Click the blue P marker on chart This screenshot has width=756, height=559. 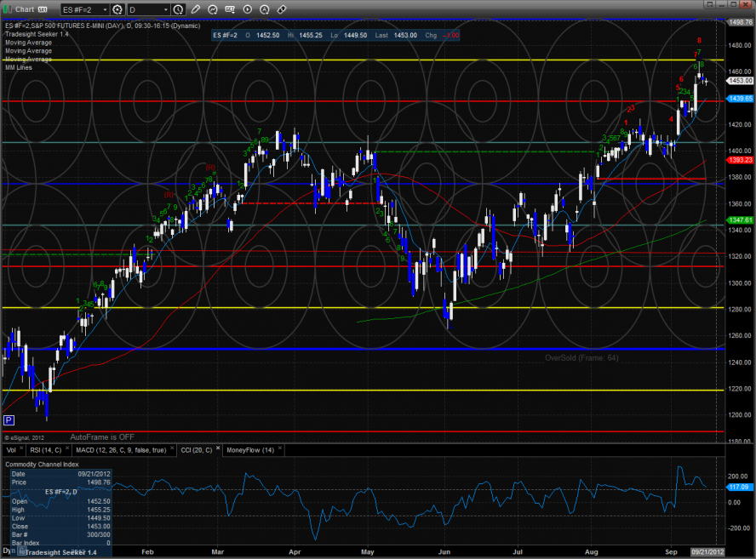(9, 419)
